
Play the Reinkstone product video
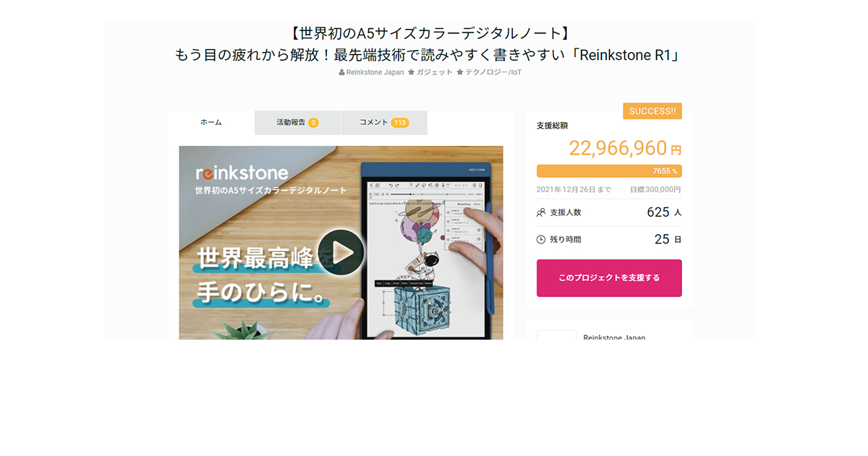tap(341, 252)
